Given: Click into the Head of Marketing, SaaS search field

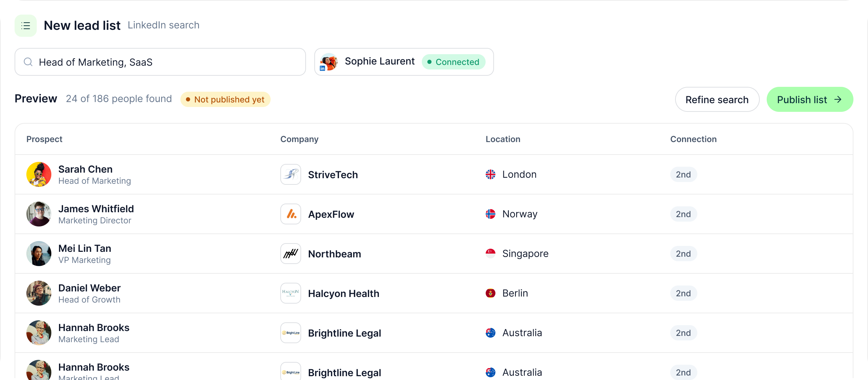Looking at the screenshot, I should pyautogui.click(x=160, y=62).
